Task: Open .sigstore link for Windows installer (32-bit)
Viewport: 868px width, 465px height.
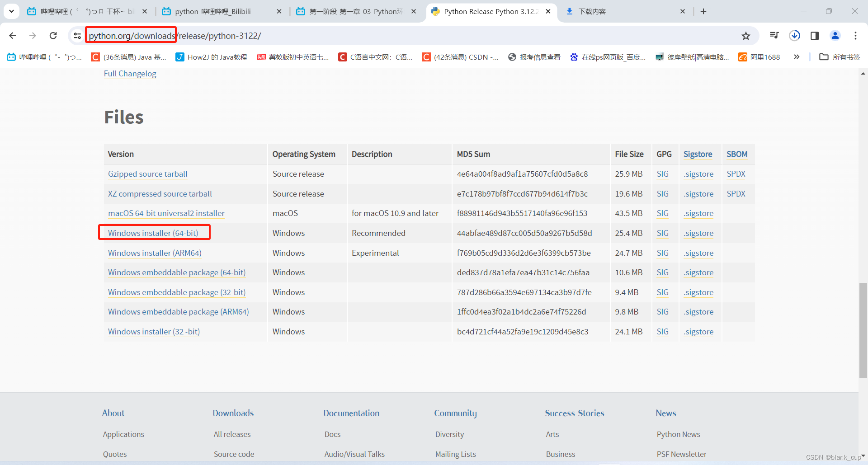Action: 698,332
